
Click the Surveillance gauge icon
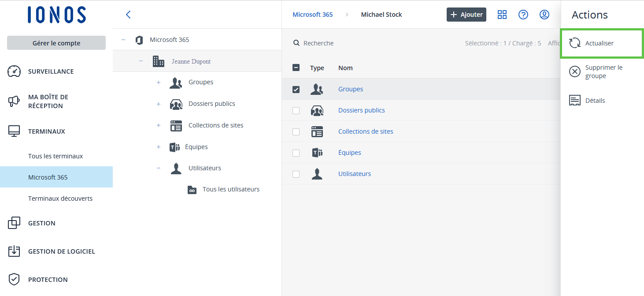pyautogui.click(x=14, y=71)
